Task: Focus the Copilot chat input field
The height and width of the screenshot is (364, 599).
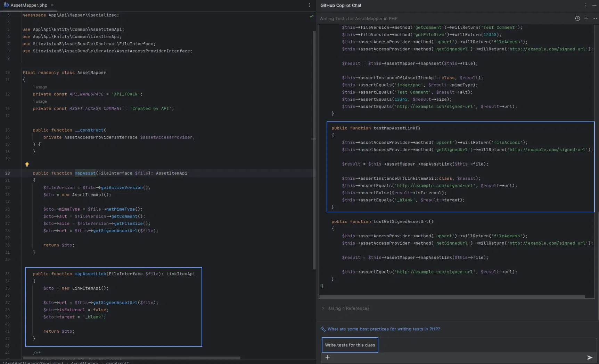Action: (x=459, y=345)
